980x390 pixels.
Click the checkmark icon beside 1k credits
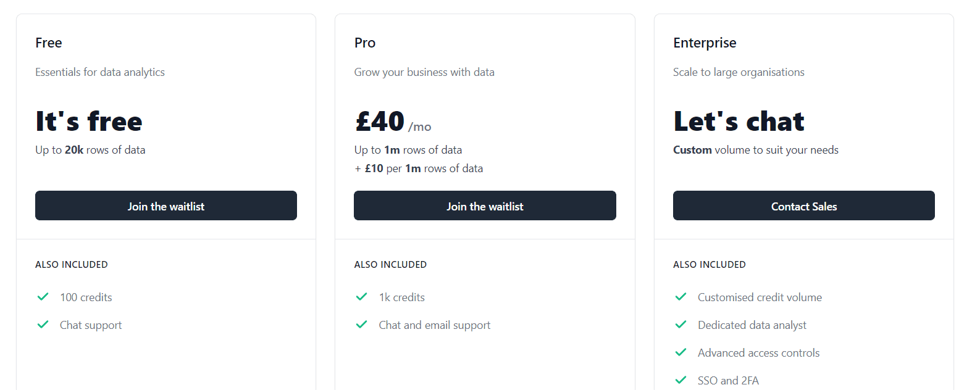point(362,297)
